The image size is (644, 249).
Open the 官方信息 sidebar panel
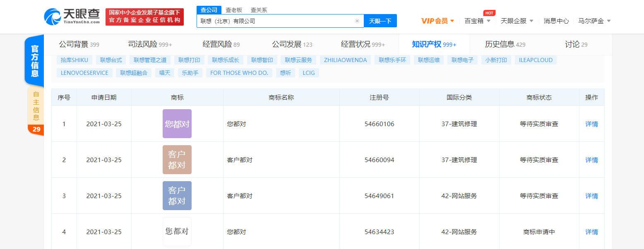(x=36, y=60)
